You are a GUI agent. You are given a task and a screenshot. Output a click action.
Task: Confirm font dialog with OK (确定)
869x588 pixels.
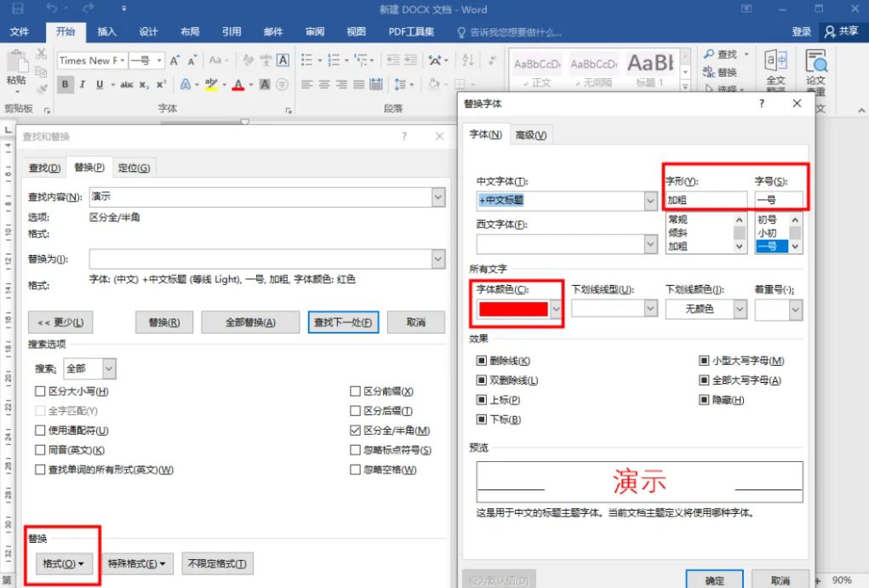pos(714,579)
